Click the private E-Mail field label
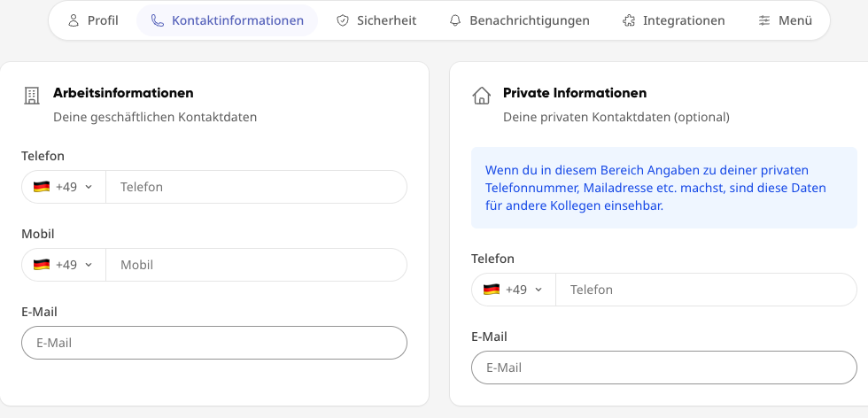 point(489,337)
